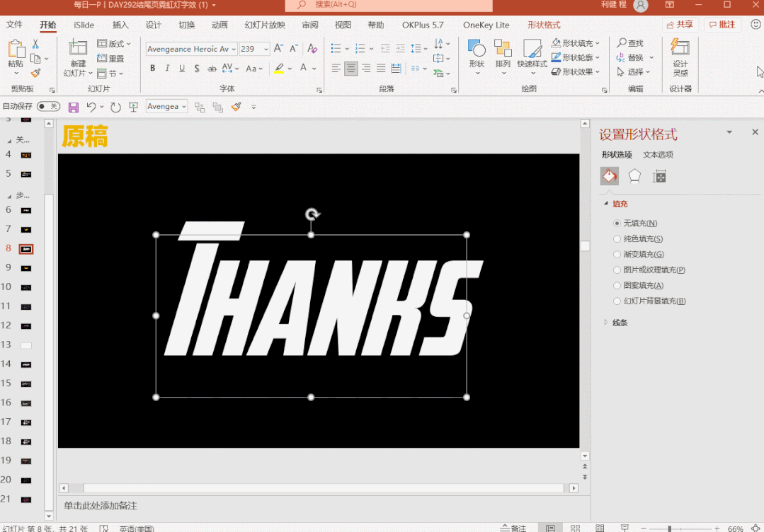Click Reset slide button
The width and height of the screenshot is (764, 532).
[110, 59]
